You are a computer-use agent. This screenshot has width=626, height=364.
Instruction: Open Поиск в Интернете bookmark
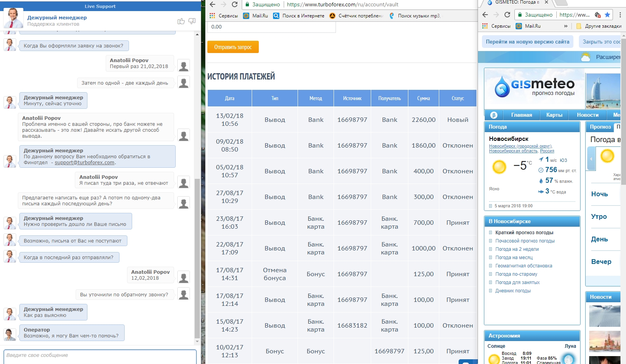coord(299,16)
